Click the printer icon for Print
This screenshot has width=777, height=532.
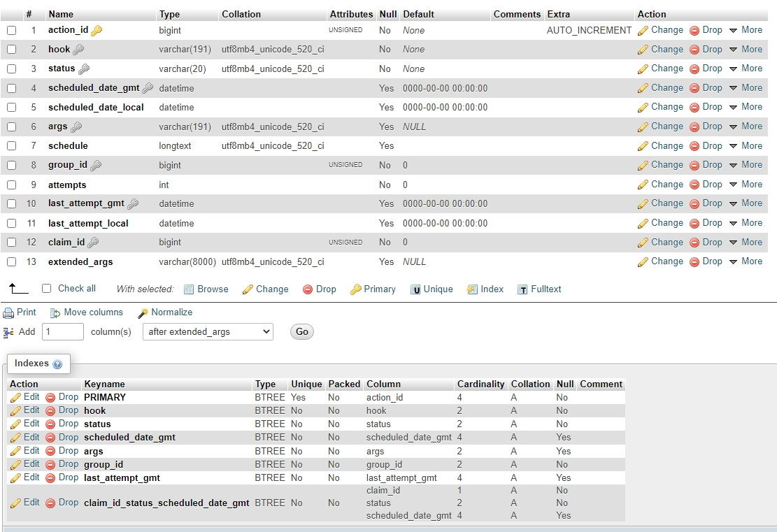coord(8,313)
